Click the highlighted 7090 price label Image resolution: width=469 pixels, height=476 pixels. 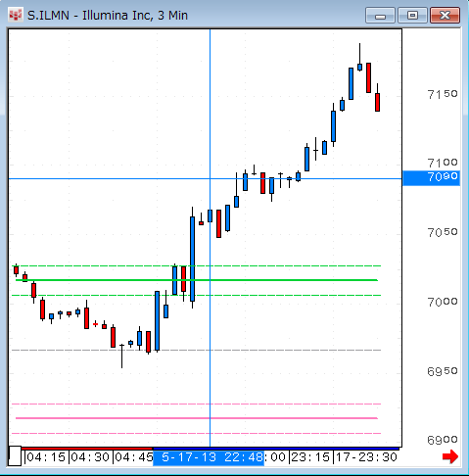(x=432, y=178)
